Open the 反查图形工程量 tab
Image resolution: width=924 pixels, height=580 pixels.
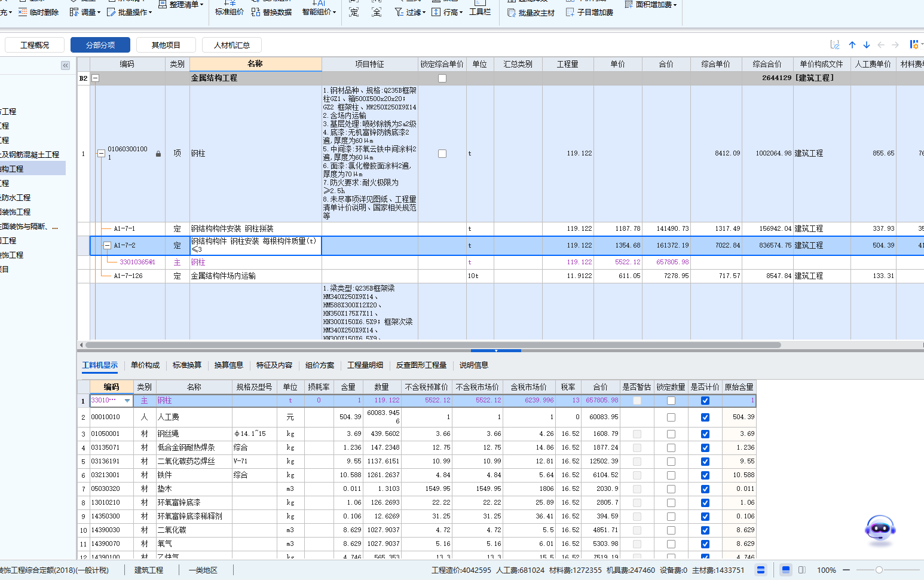[x=421, y=365]
